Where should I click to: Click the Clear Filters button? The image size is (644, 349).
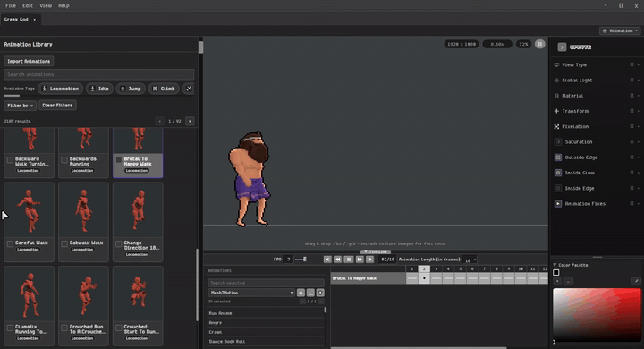click(x=57, y=106)
